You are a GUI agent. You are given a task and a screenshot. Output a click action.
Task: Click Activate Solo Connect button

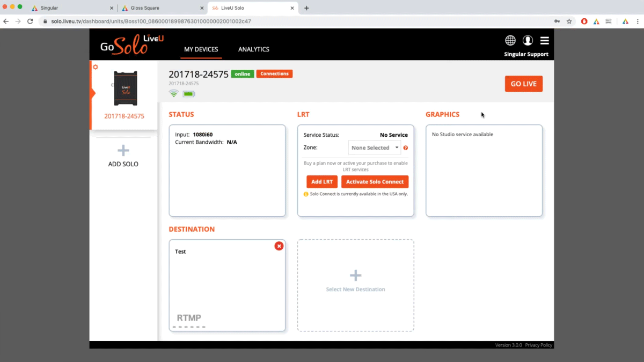coord(375,182)
